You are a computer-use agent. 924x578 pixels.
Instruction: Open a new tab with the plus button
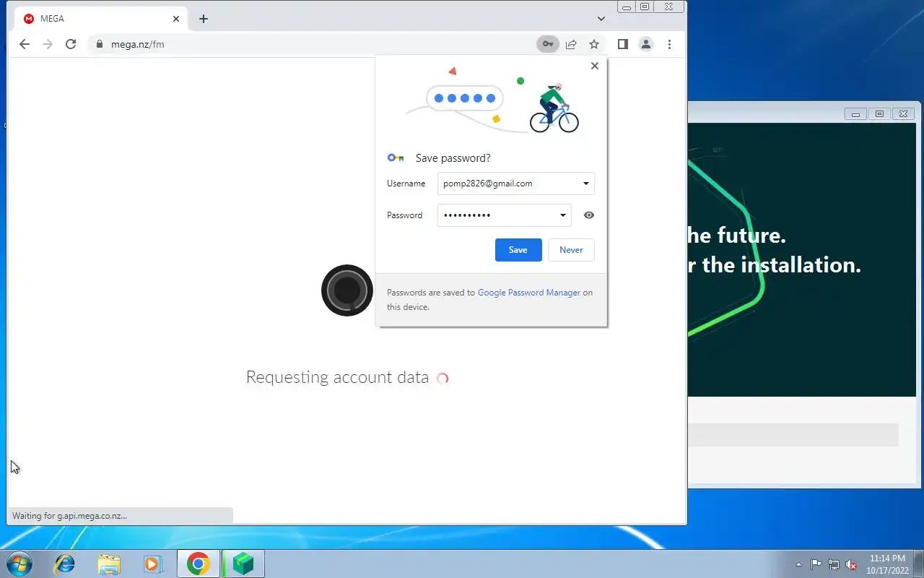(x=204, y=19)
